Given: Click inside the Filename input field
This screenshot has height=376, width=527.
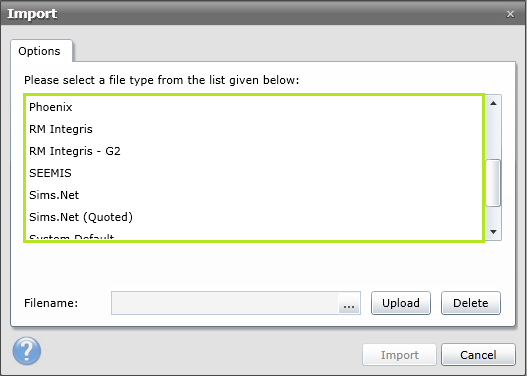Looking at the screenshot, I should (x=225, y=303).
